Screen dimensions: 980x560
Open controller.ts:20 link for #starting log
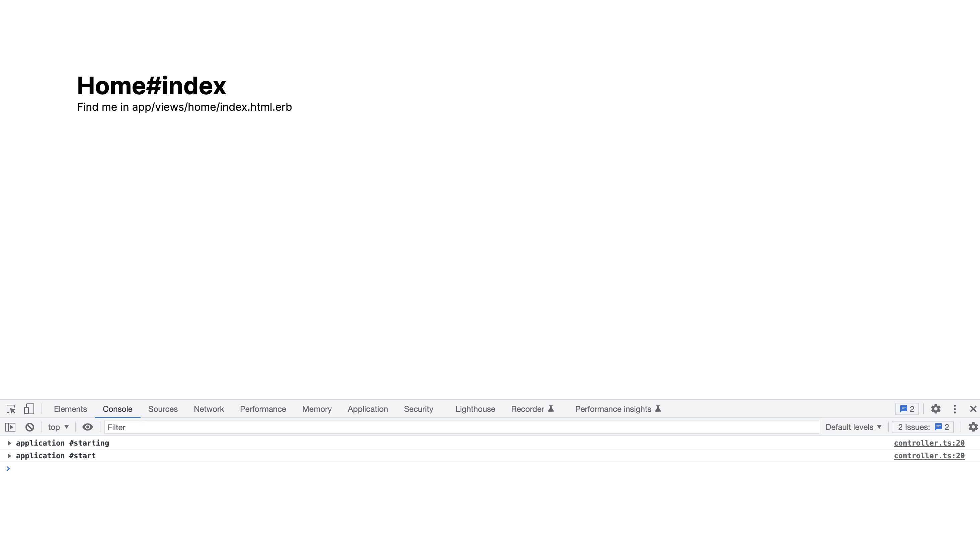point(929,443)
